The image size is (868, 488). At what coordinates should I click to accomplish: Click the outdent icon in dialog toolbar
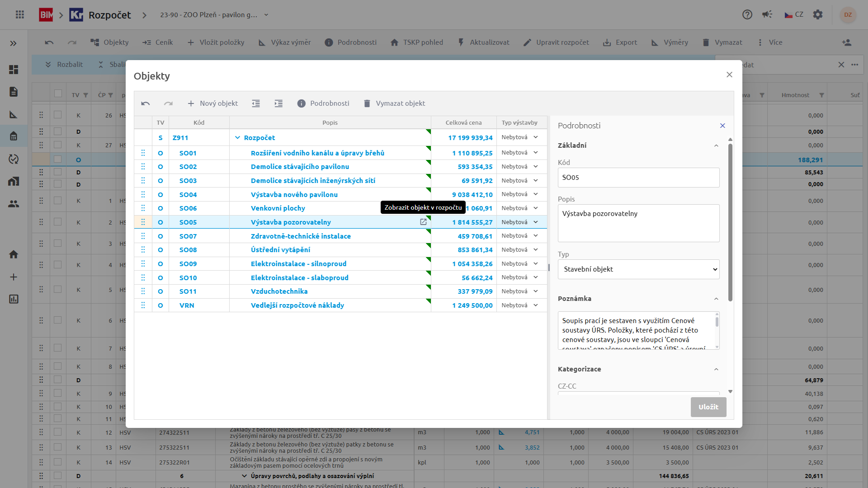coord(256,103)
